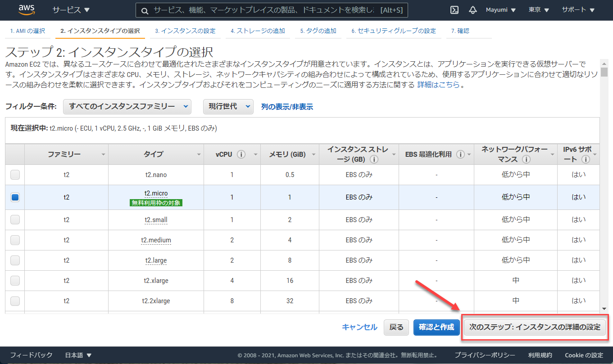Go to step 4. ストレージの追加
Screen dimensions: 613x364
click(x=258, y=31)
